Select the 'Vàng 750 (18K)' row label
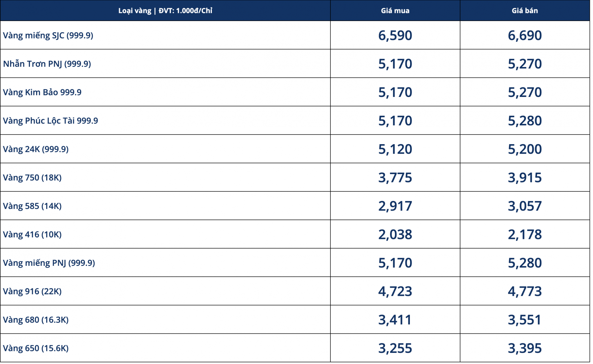 32,178
